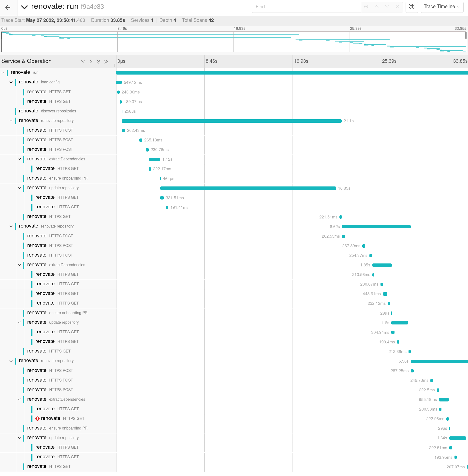
Task: Click the 955.19ms extractDependencies span bar
Action: pos(444,400)
